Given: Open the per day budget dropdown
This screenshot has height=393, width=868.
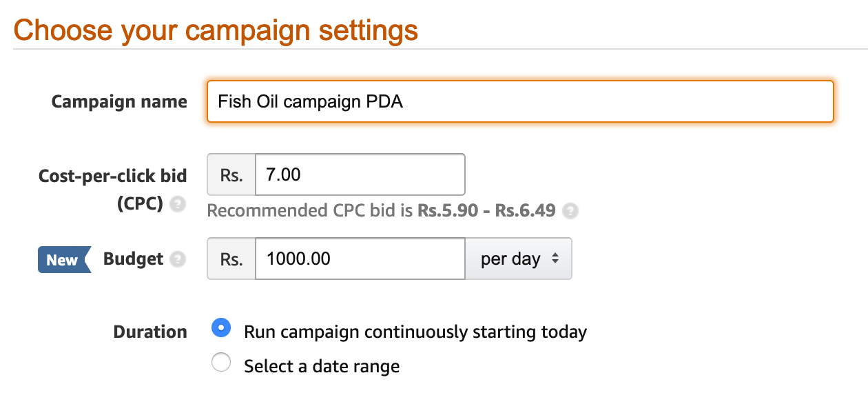Looking at the screenshot, I should tap(519, 259).
